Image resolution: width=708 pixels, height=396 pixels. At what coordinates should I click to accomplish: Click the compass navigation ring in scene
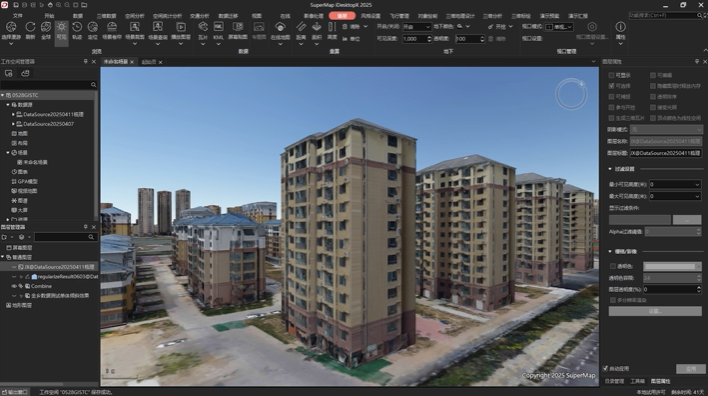571,94
